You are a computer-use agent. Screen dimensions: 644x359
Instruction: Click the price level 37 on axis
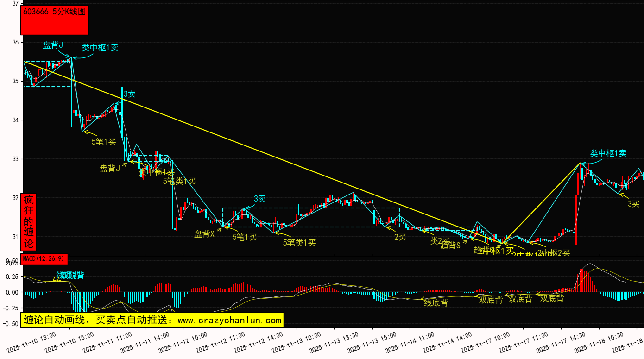pyautogui.click(x=15, y=4)
